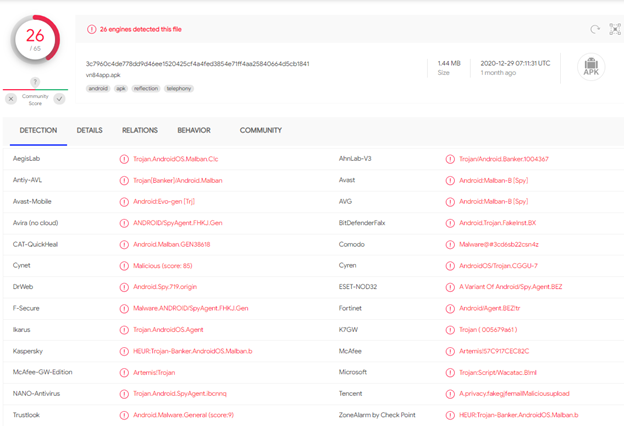Switch to the DETAILS tab
The height and width of the screenshot is (426, 624).
[x=90, y=130]
